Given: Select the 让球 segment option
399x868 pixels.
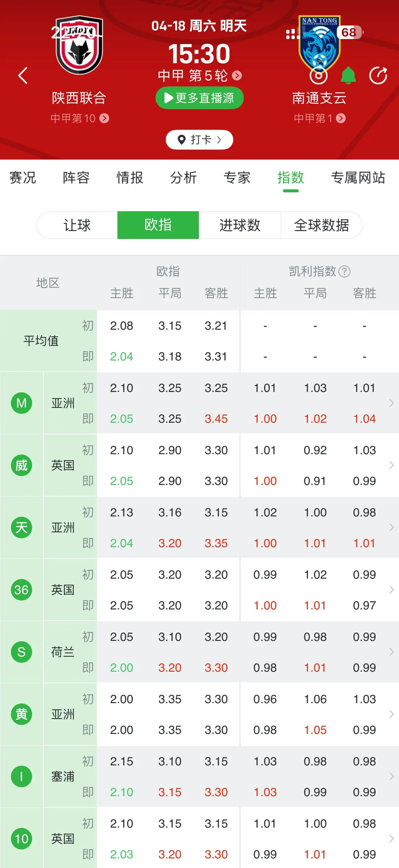Looking at the screenshot, I should pos(77,225).
